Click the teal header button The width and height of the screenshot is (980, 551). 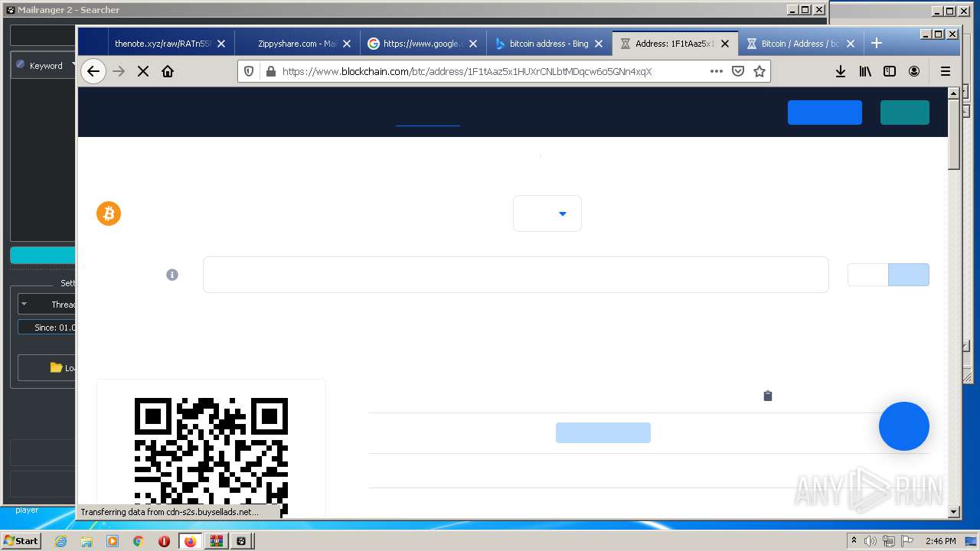[905, 112]
